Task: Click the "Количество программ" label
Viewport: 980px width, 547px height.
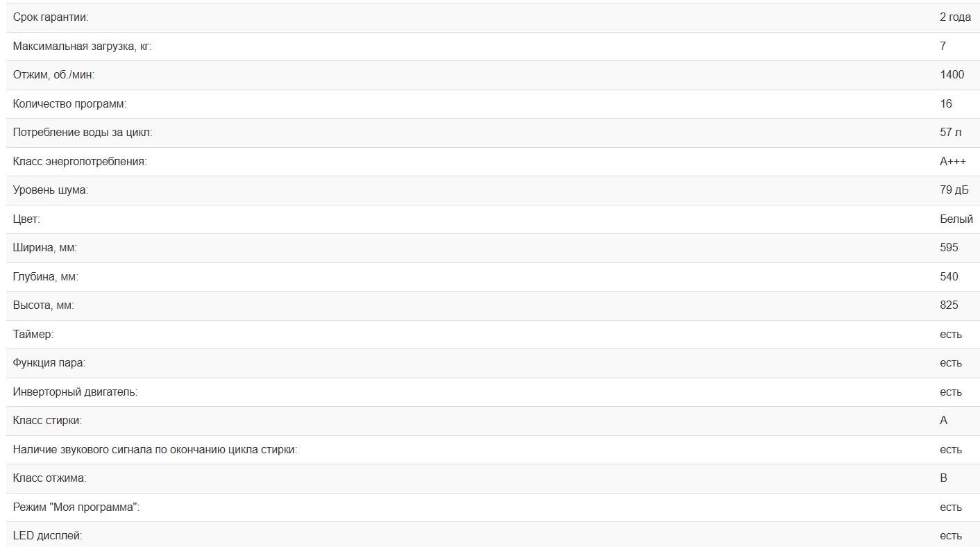Action: pyautogui.click(x=69, y=104)
